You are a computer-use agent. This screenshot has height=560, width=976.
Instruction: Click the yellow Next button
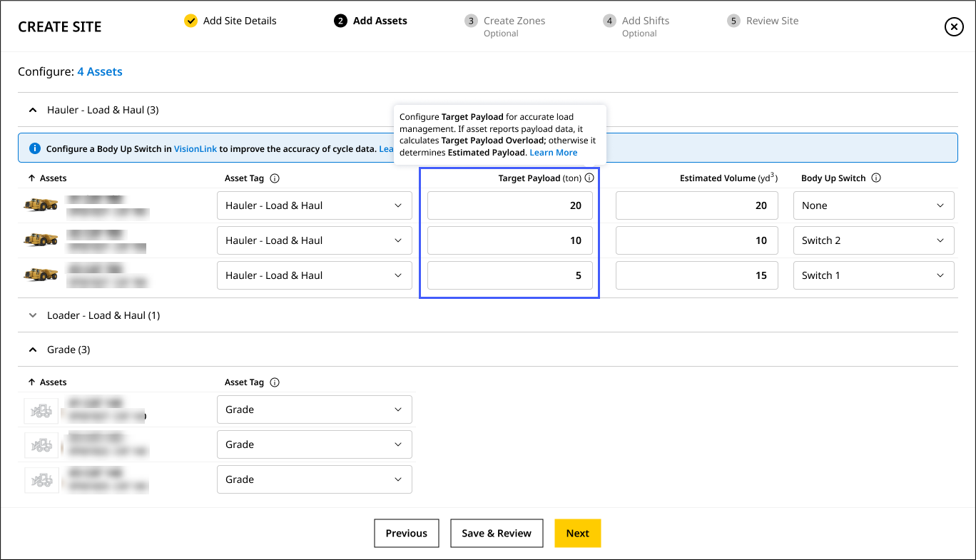coord(577,533)
